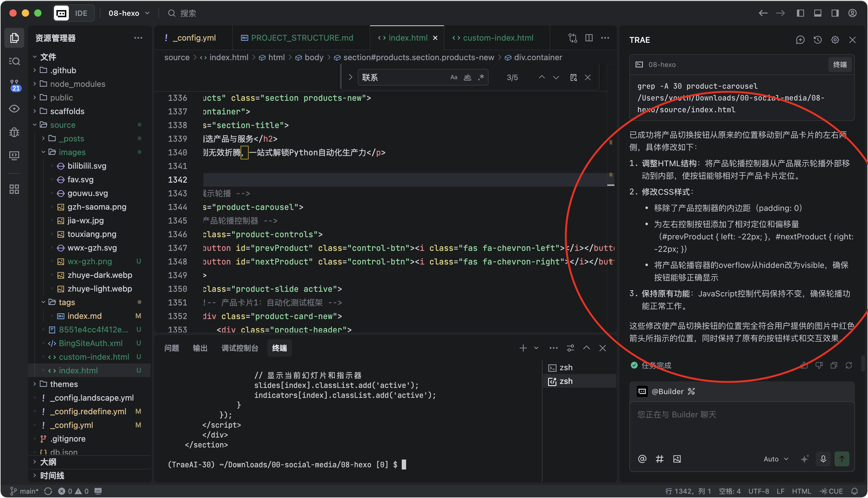Open the Auto model dropdown

776,459
